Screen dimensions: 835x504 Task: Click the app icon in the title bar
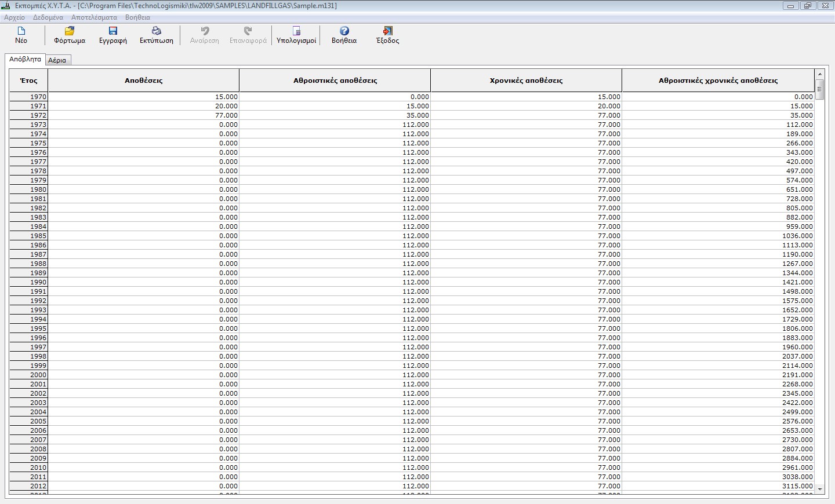click(6, 6)
